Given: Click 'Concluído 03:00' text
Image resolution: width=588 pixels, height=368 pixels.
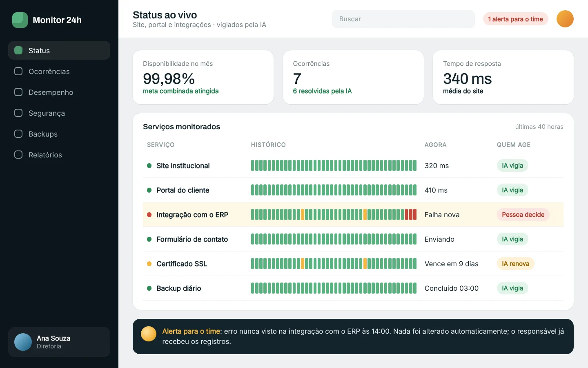Looking at the screenshot, I should pos(451,288).
